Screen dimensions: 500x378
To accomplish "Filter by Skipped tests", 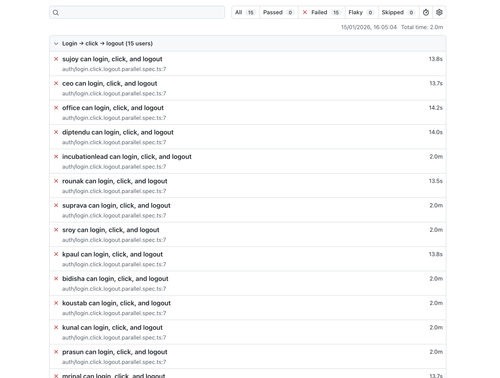I will point(398,12).
